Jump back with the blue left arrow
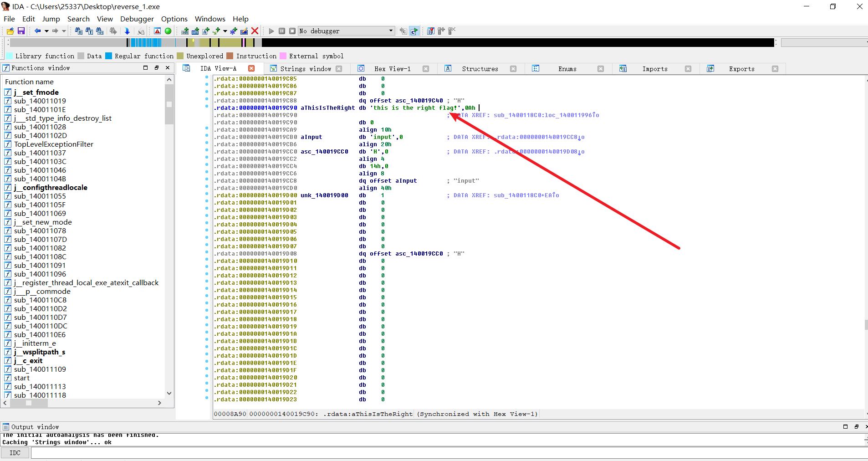The image size is (868, 461). pos(37,31)
